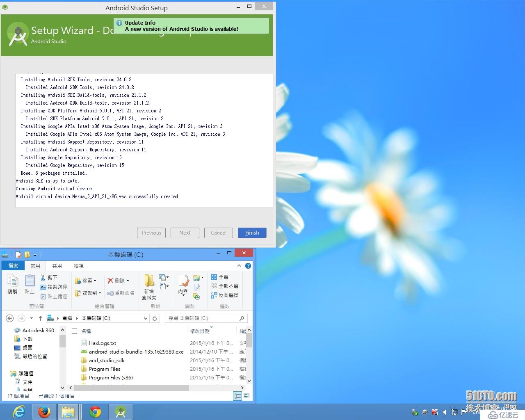Click the Explorer help question mark icon
This screenshot has height=420, width=525.
tap(248, 266)
